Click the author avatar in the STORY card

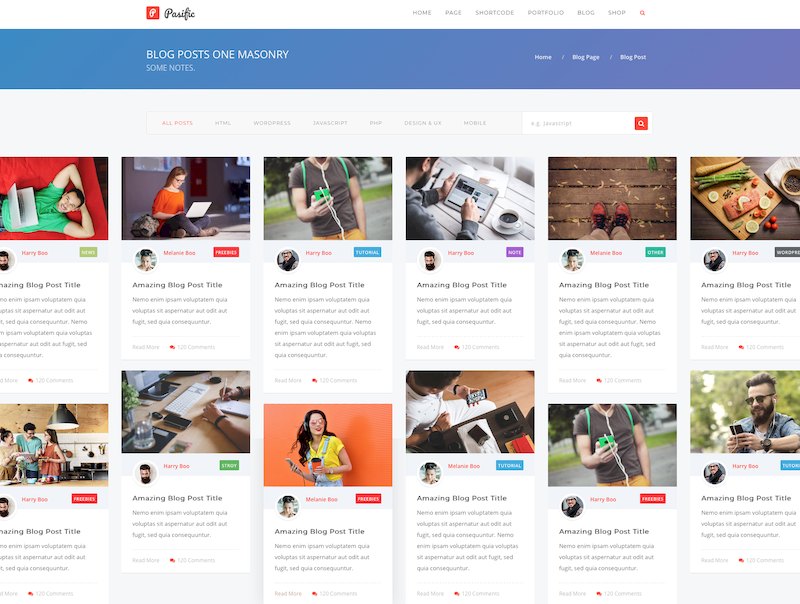point(145,473)
